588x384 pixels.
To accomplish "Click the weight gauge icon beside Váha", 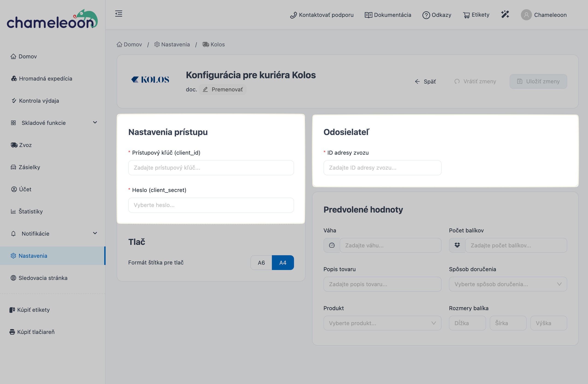I will pos(332,245).
